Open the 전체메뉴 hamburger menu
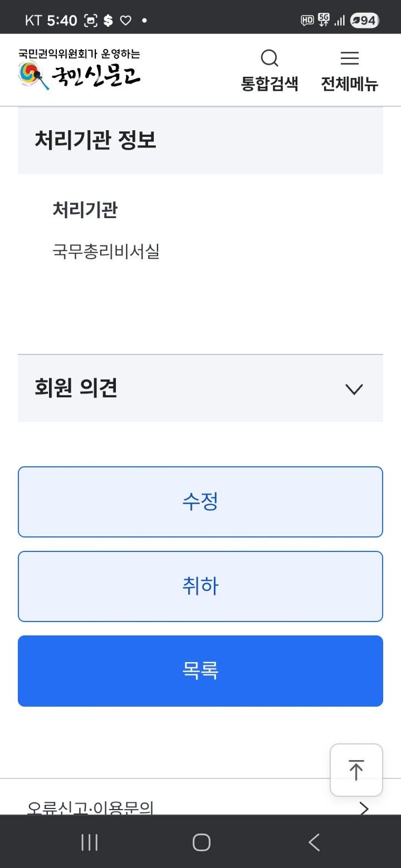Image resolution: width=401 pixels, height=868 pixels. pyautogui.click(x=349, y=58)
